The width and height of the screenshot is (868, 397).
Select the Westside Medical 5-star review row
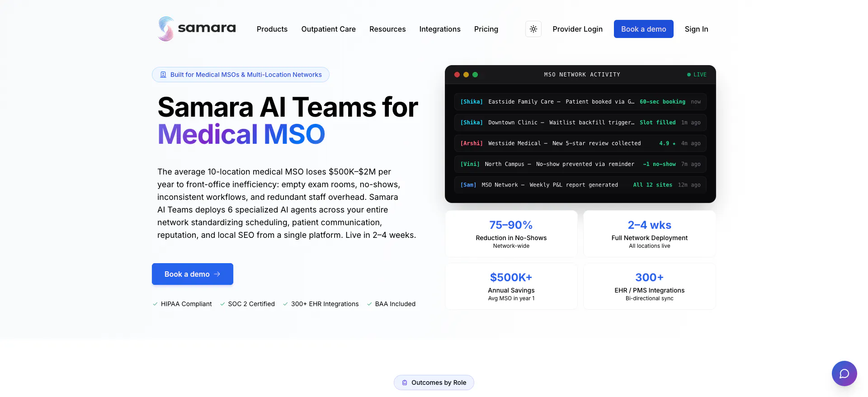tap(580, 143)
